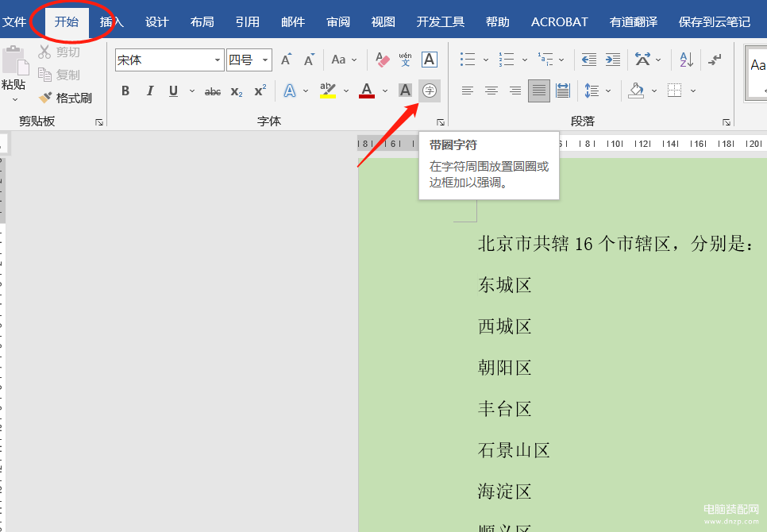767x532 pixels.
Task: Expand borders dropdown arrow
Action: [693, 91]
